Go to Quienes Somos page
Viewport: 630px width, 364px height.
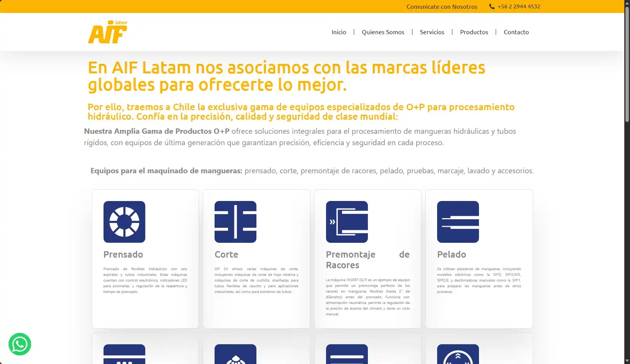pos(383,32)
